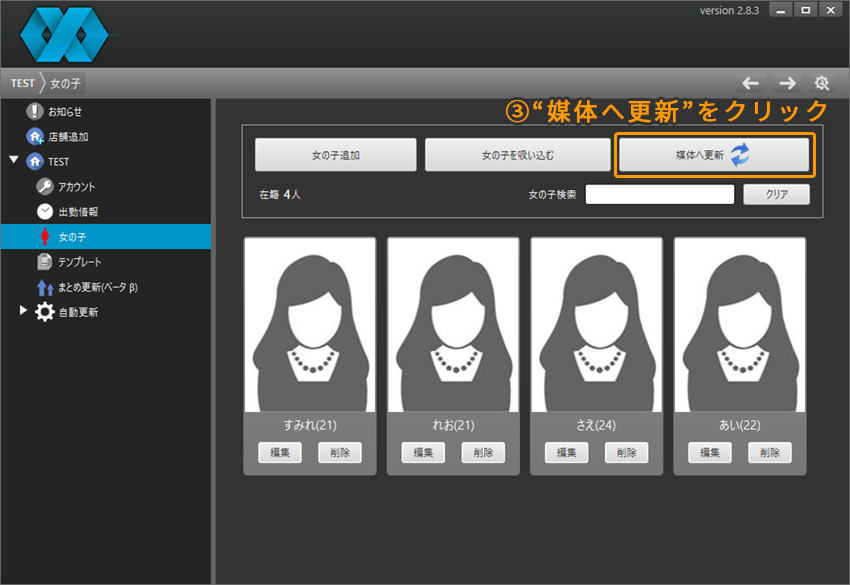This screenshot has height=585, width=850.
Task: Focus the 女の子検索 search field
Action: pos(660,194)
